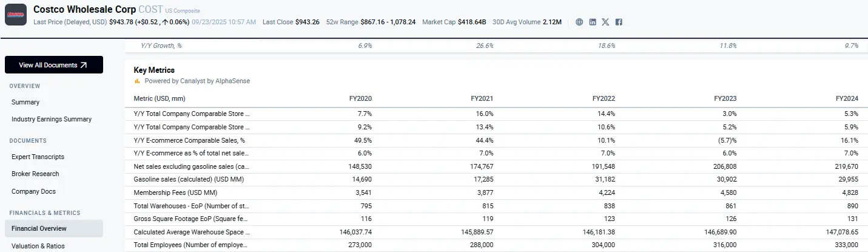Select the Financial Overview sidebar item
This screenshot has width=868, height=252.
coord(39,228)
